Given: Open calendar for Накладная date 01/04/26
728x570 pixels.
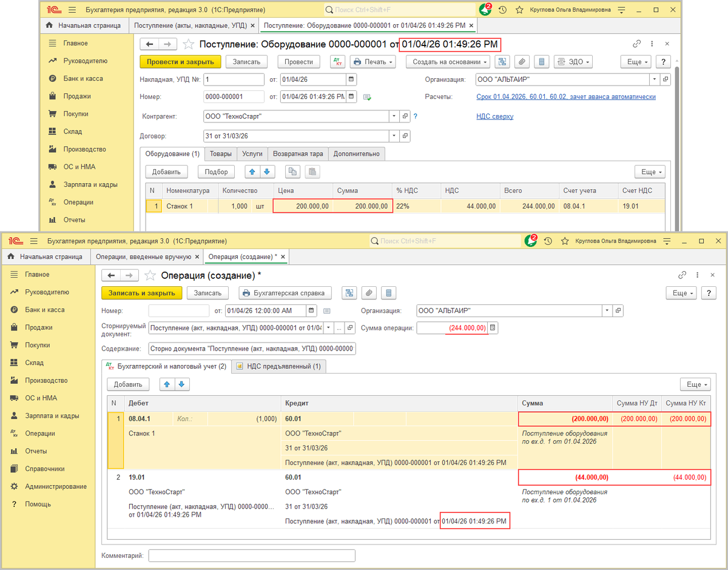Looking at the screenshot, I should 351,79.
